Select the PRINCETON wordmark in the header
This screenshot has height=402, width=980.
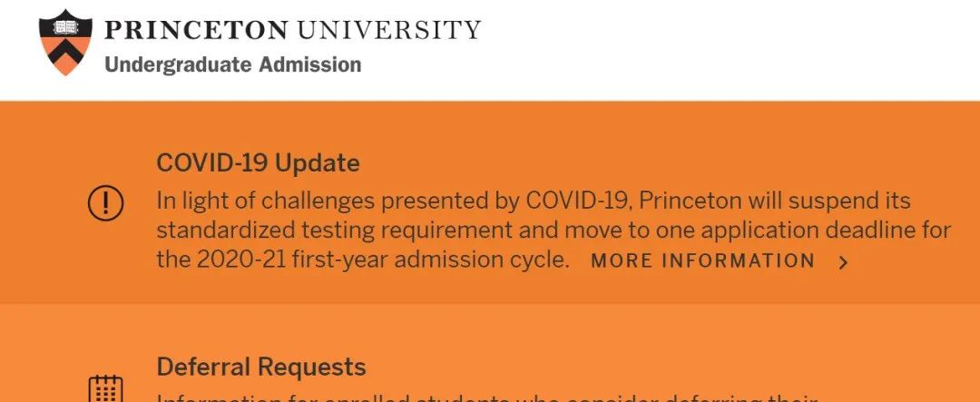(x=196, y=30)
